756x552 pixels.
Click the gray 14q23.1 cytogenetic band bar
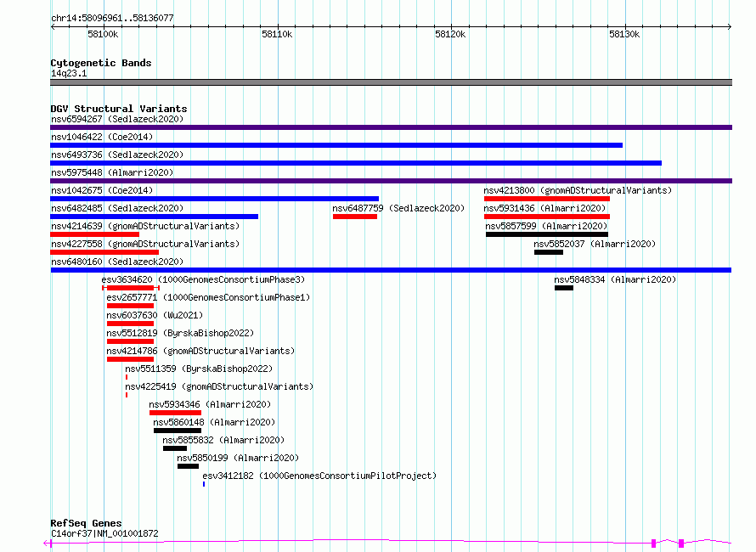coord(391,82)
